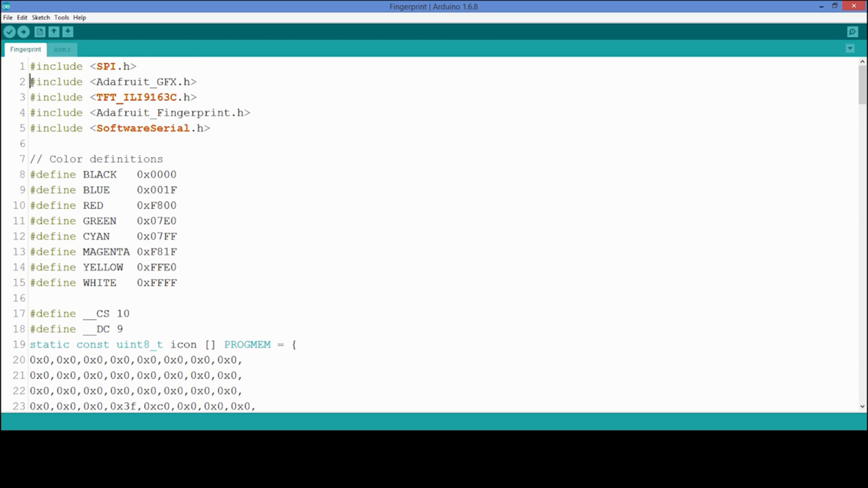Create a new sketch via New icon
Viewport: 868px width, 488px height.
click(x=39, y=32)
